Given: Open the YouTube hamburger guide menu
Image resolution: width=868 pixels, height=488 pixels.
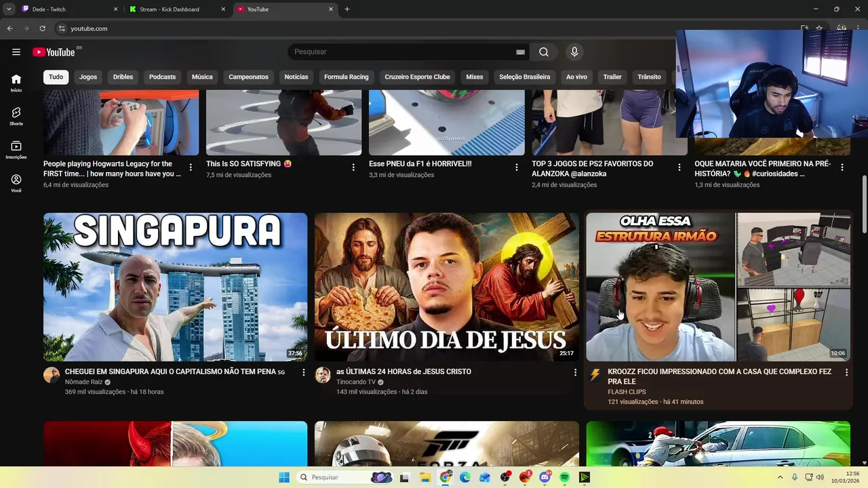Looking at the screenshot, I should [16, 52].
